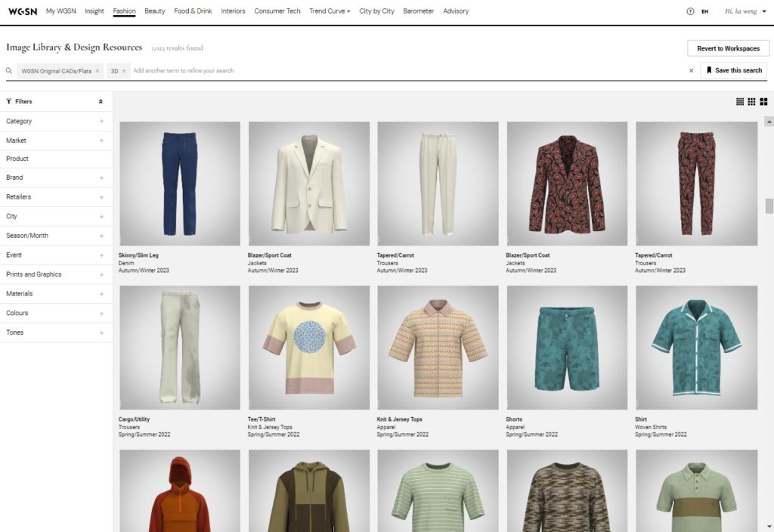This screenshot has height=532, width=774.
Task: Click the WGSN logo
Action: tap(23, 11)
